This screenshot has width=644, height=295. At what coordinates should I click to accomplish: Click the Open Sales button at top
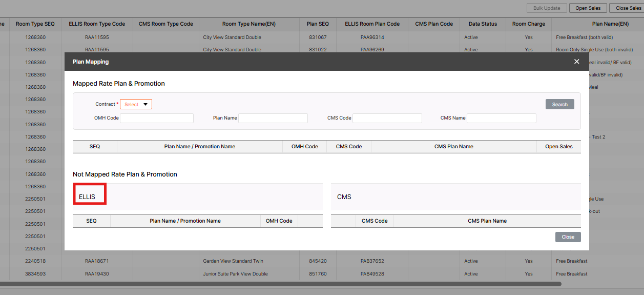(x=588, y=8)
